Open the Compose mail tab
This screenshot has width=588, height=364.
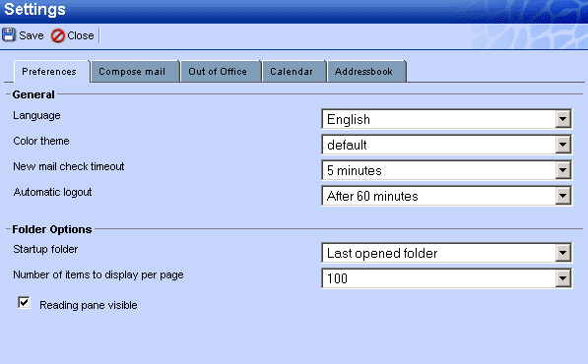pyautogui.click(x=135, y=71)
